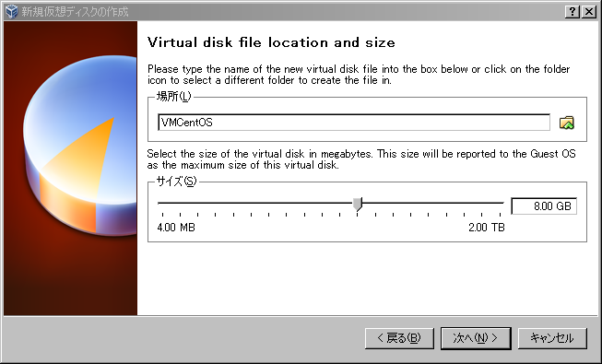Click the ? help button in title bar
The height and width of the screenshot is (364, 602).
point(572,12)
